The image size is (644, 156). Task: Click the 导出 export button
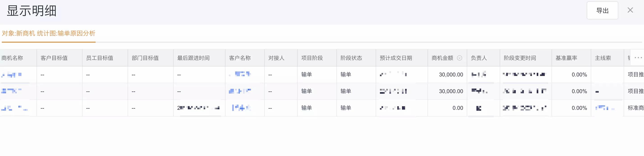pyautogui.click(x=602, y=11)
